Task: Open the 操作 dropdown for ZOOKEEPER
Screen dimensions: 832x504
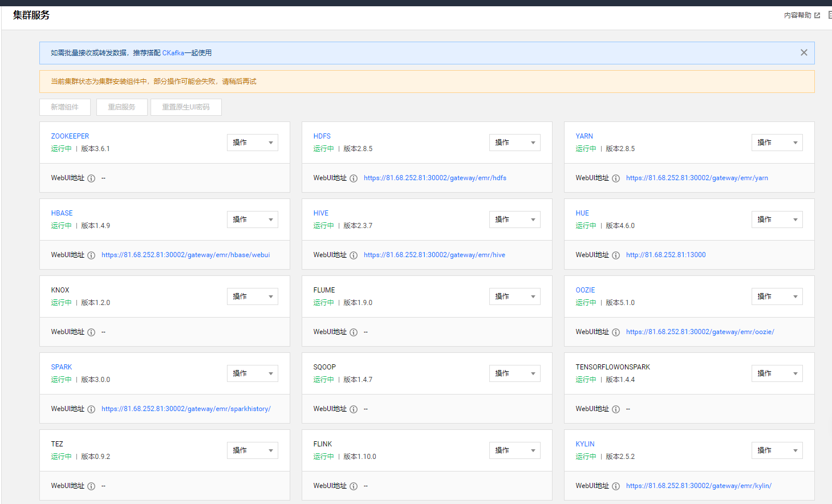Action: (x=253, y=143)
